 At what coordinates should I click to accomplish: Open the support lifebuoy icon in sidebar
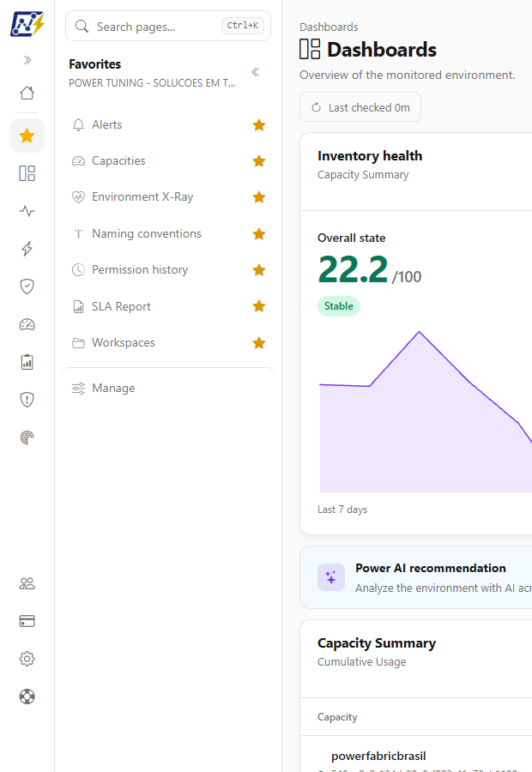click(x=27, y=697)
